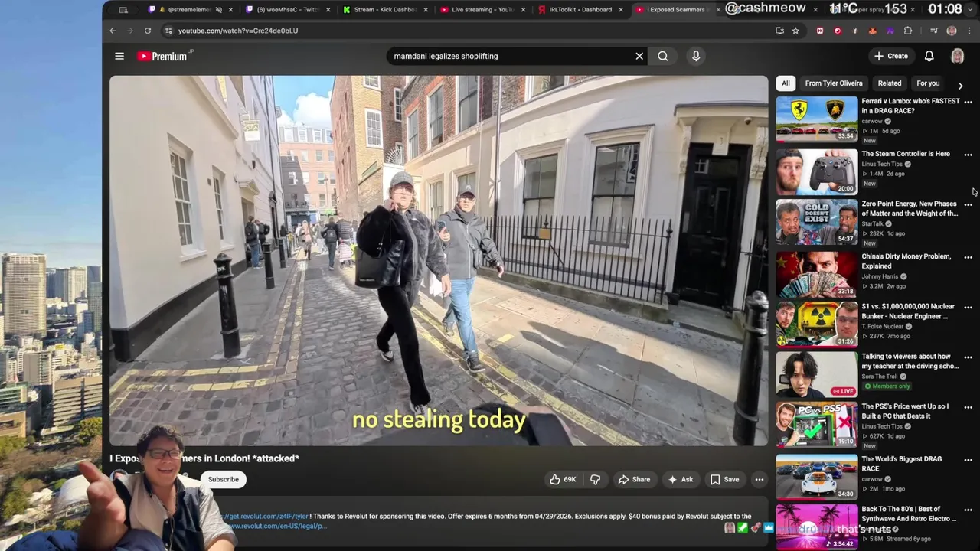Image resolution: width=980 pixels, height=551 pixels.
Task: Click the main video player
Action: pyautogui.click(x=439, y=260)
